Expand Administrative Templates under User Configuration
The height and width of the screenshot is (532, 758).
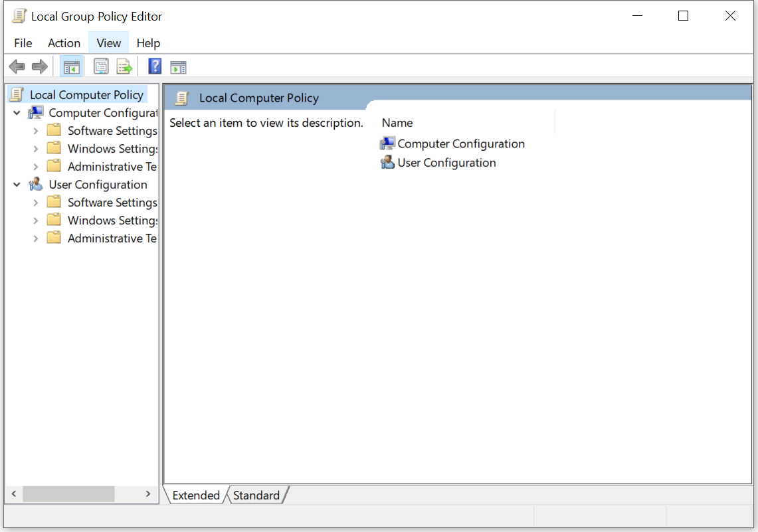(x=35, y=238)
